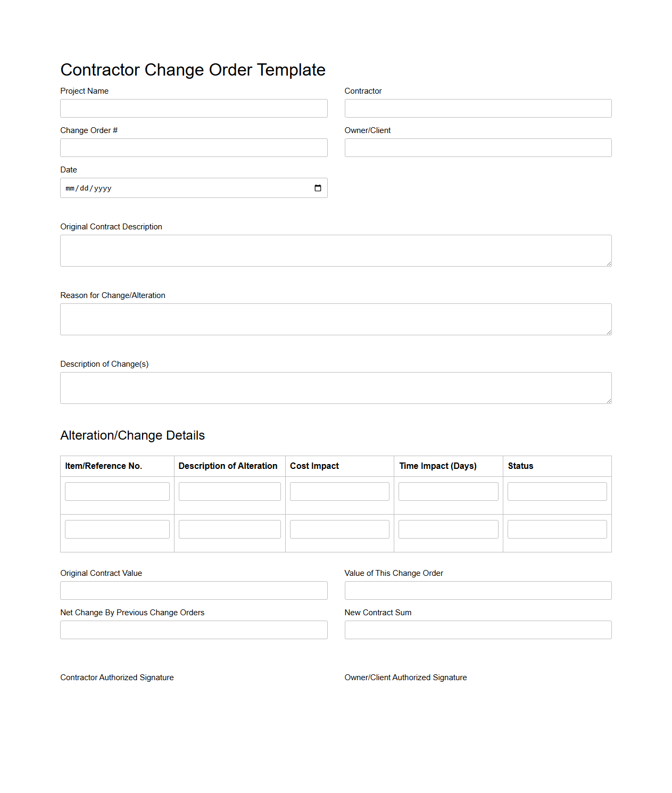Select the Reason for Change/Alteration text box
This screenshot has width=672, height=793.
click(336, 319)
